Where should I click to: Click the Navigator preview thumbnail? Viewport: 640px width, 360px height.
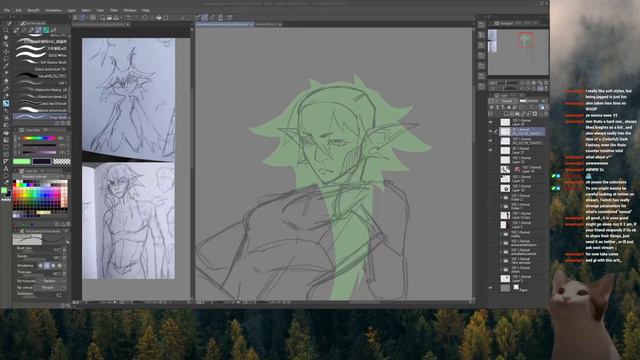click(518, 52)
